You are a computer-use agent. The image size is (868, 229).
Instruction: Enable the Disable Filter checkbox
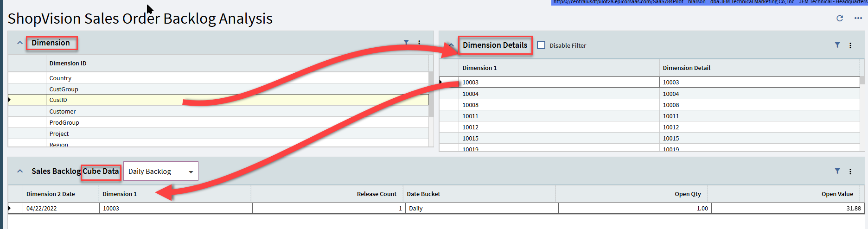(x=541, y=45)
